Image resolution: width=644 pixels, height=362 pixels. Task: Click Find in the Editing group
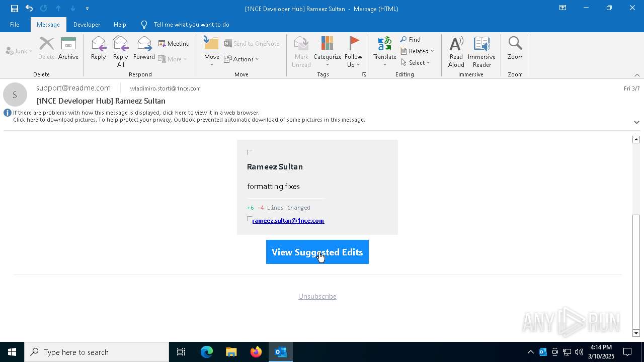(411, 40)
